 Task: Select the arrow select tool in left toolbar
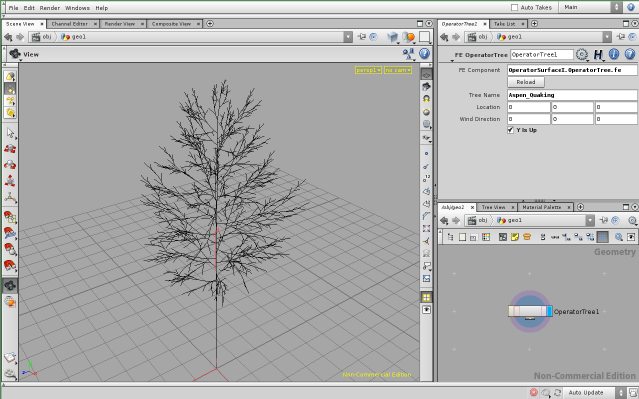(10, 133)
